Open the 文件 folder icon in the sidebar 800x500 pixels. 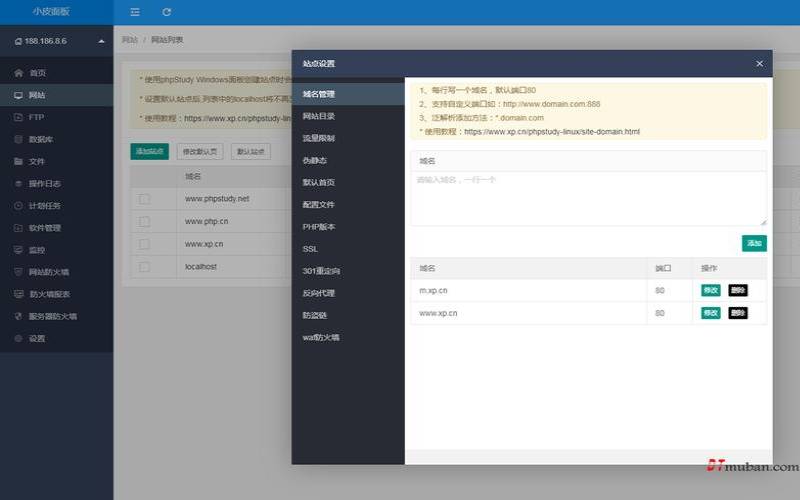point(18,162)
